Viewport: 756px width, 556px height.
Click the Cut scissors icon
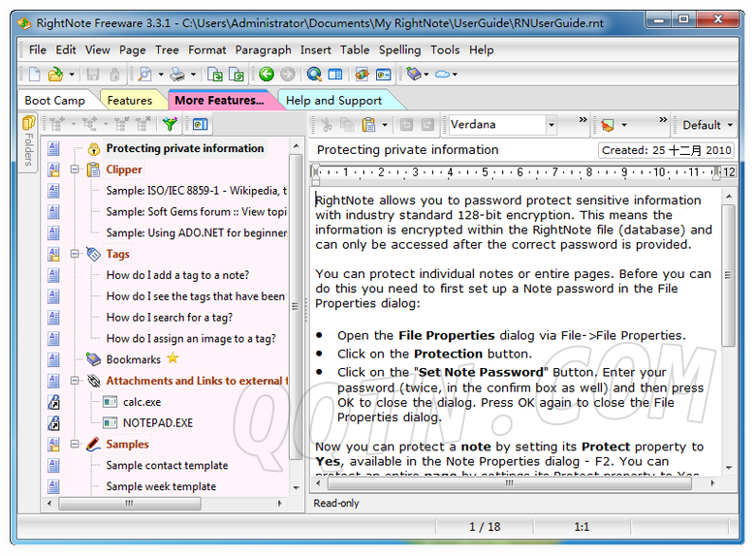coord(326,125)
